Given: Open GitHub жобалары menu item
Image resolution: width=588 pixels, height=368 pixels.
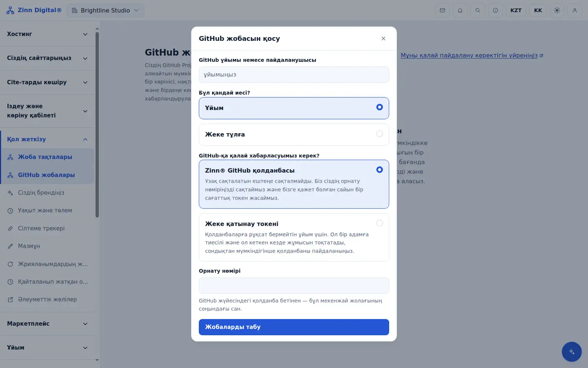Looking at the screenshot, I should click(x=47, y=175).
